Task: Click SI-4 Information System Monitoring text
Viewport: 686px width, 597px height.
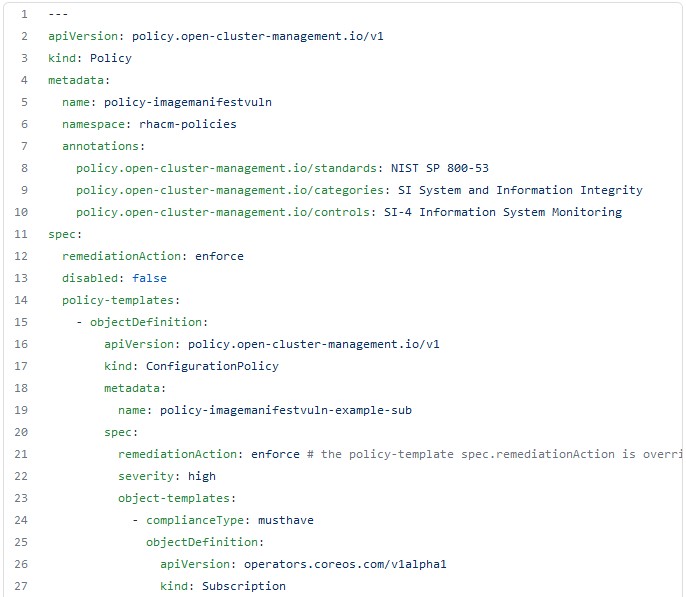Action: [x=503, y=212]
